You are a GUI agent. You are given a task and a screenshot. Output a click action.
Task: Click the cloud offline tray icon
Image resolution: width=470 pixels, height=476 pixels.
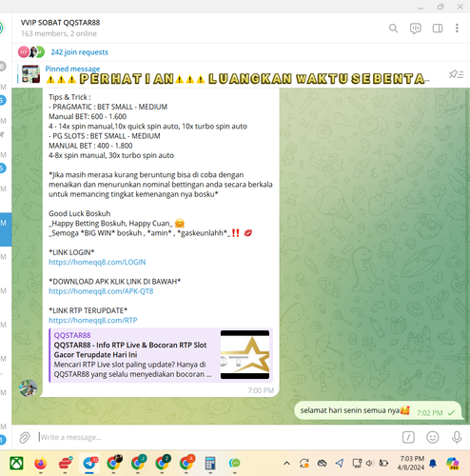(x=322, y=464)
